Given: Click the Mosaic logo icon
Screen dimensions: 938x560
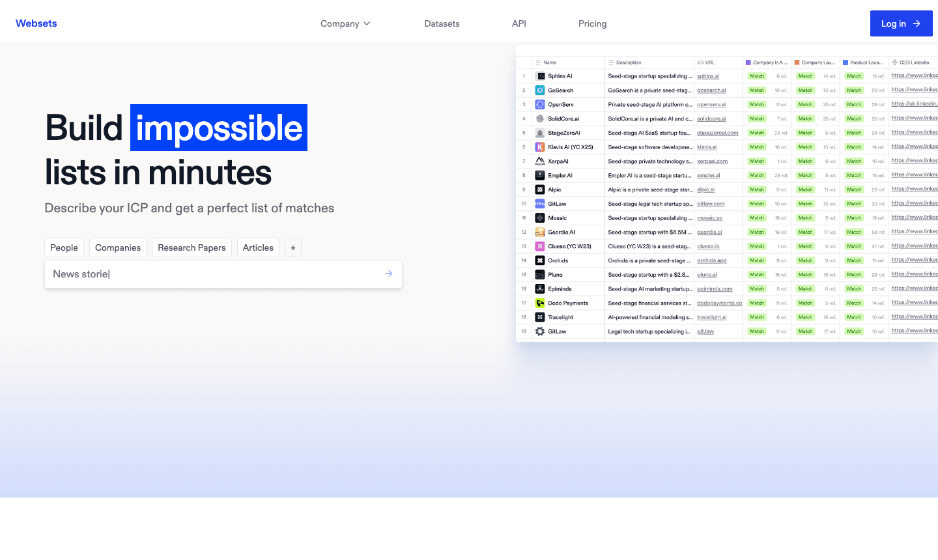Looking at the screenshot, I should point(540,218).
